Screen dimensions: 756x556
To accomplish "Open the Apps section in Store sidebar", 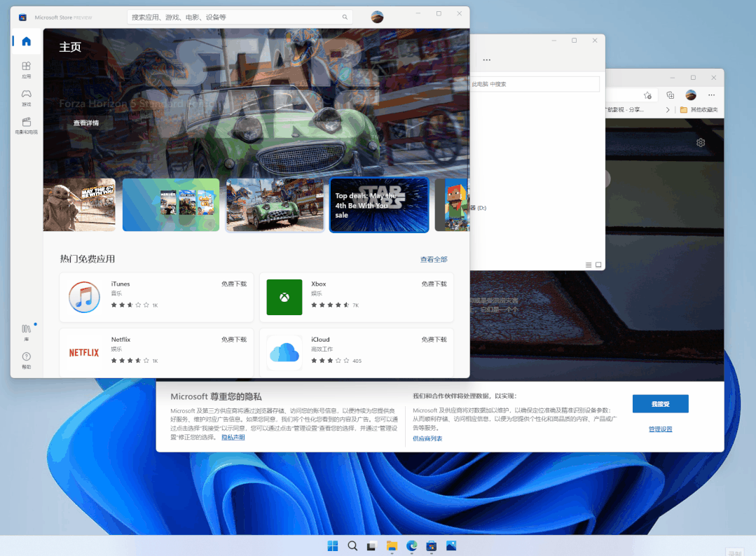I will click(x=27, y=69).
